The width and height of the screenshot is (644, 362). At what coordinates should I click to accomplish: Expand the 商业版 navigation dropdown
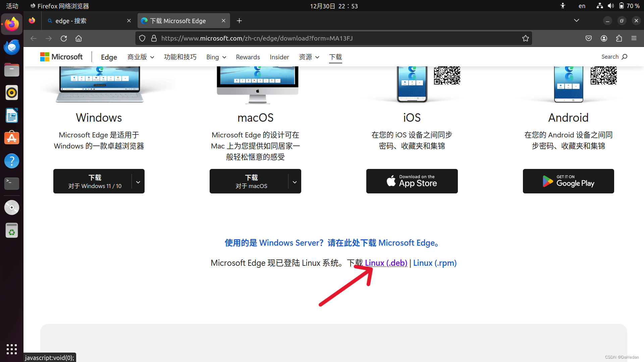click(x=141, y=57)
